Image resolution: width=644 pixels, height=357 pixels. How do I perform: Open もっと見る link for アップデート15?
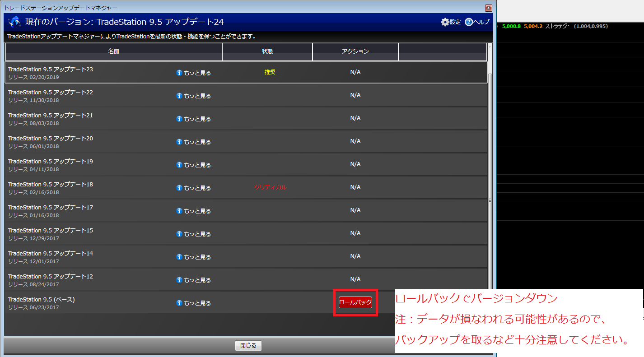click(197, 234)
